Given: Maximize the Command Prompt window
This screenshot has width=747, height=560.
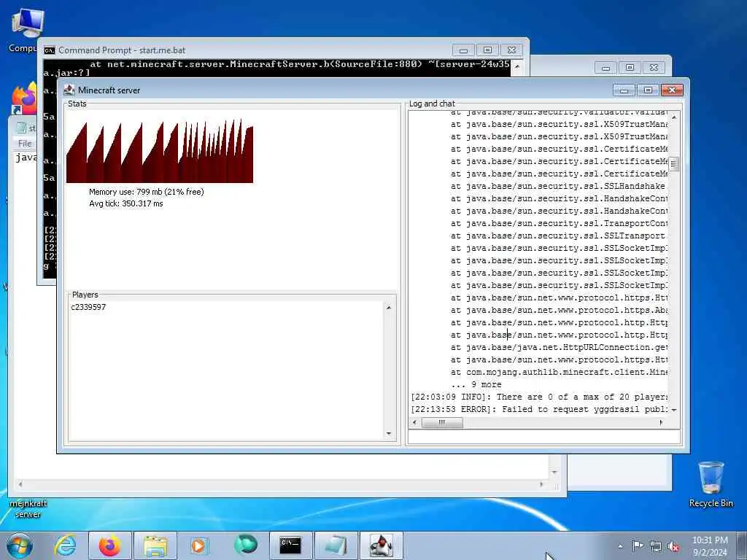Looking at the screenshot, I should 487,50.
